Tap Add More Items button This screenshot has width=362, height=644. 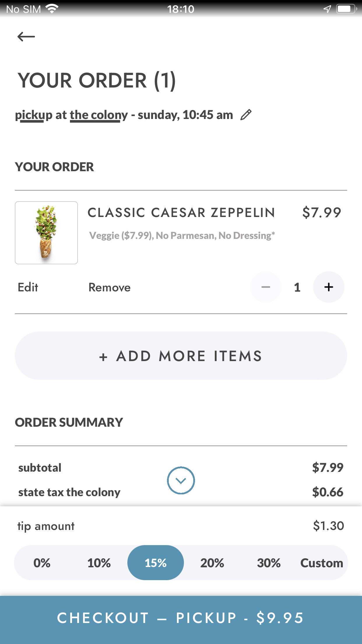tap(181, 356)
